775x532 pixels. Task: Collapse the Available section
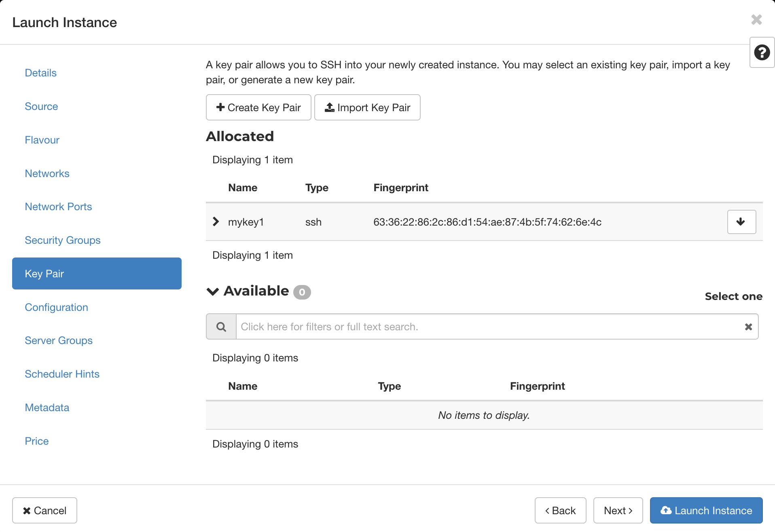click(212, 291)
